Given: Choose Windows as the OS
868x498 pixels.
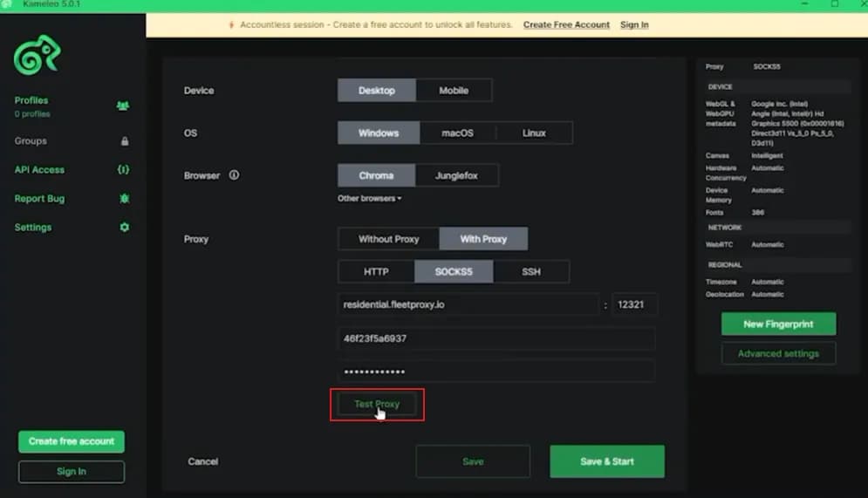Looking at the screenshot, I should pos(379,133).
